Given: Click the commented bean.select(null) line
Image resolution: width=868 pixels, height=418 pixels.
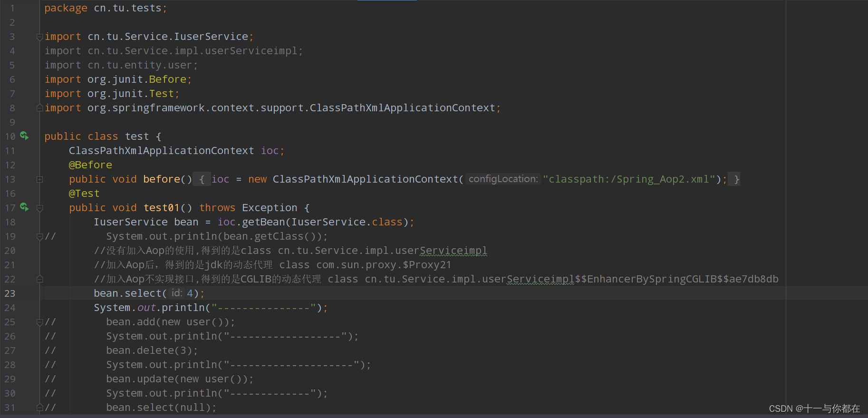Looking at the screenshot, I should (x=161, y=408).
